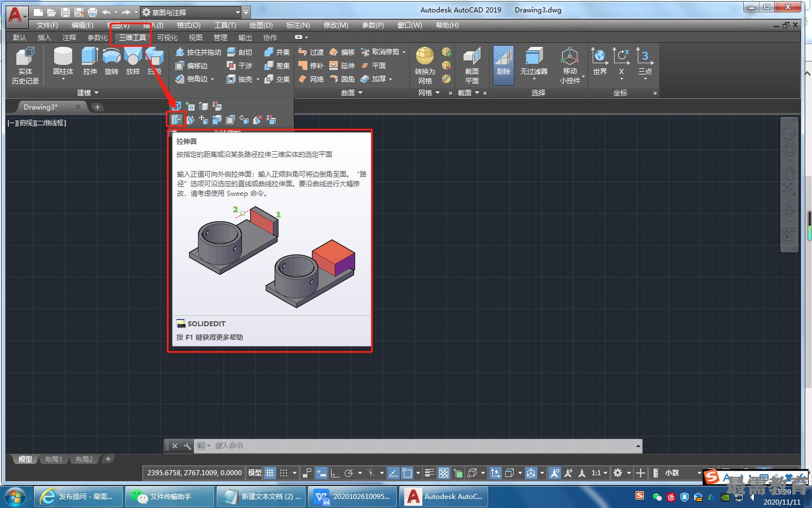Toggle lineweight display in status bar

coord(430,473)
